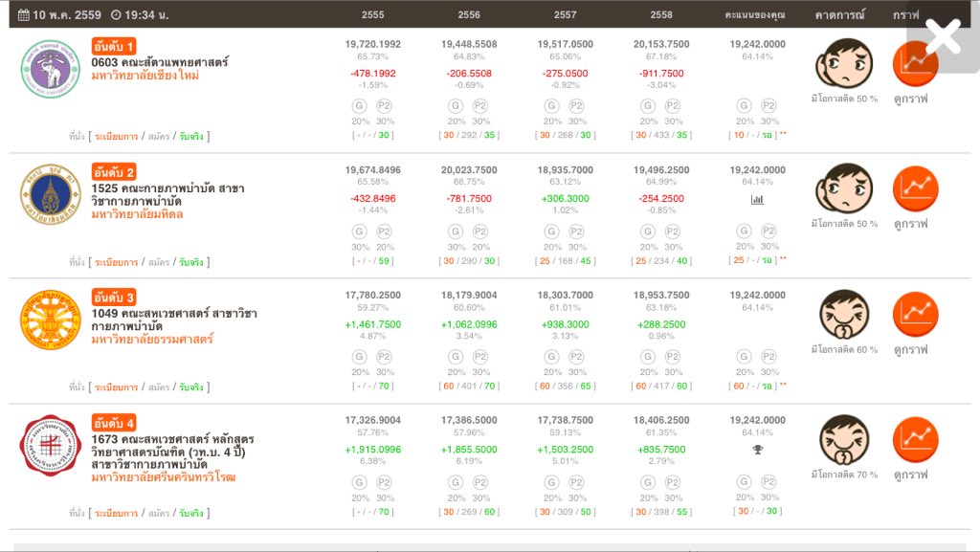980x552 pixels.
Task: Select the คะแนนของคุณ column header
Action: pos(756,15)
